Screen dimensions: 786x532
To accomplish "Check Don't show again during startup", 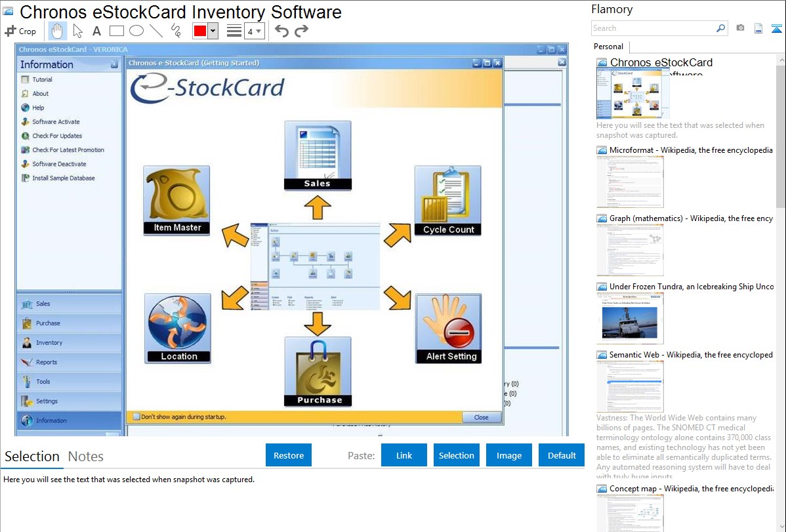I will (x=136, y=417).
